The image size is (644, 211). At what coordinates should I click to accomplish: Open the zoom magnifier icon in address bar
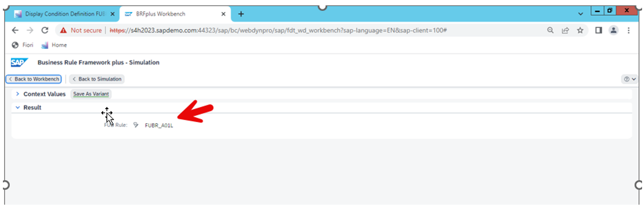[551, 30]
